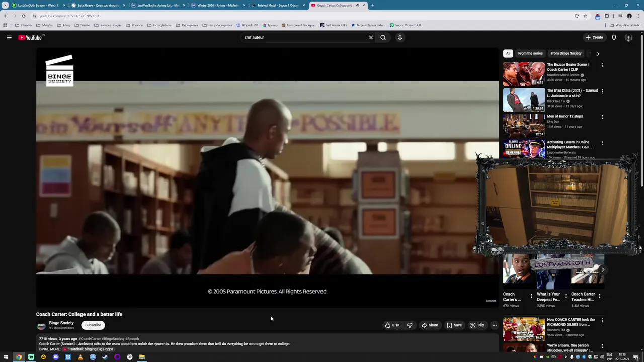Like the video with thumbs up
Image resolution: width=644 pixels, height=362 pixels.
(392, 325)
